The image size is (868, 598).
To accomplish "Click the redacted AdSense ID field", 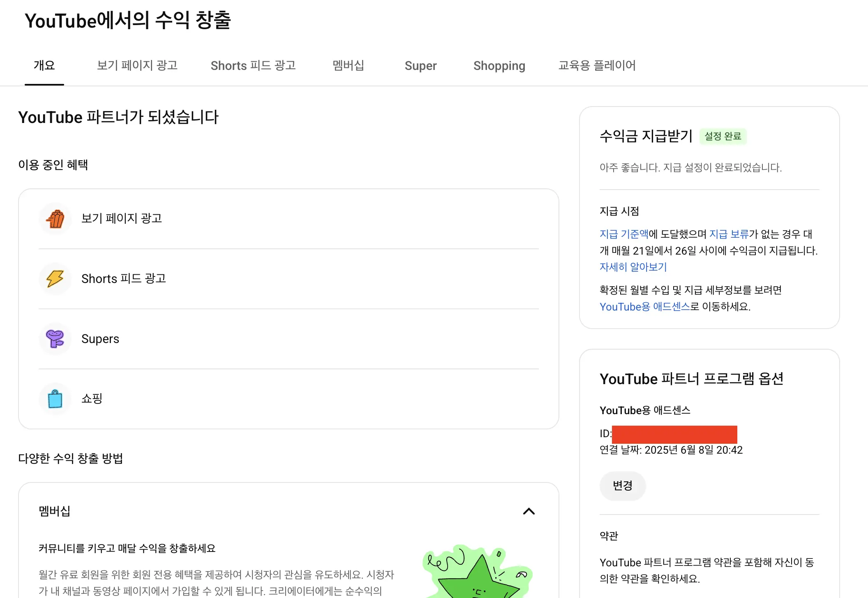I will (x=674, y=434).
